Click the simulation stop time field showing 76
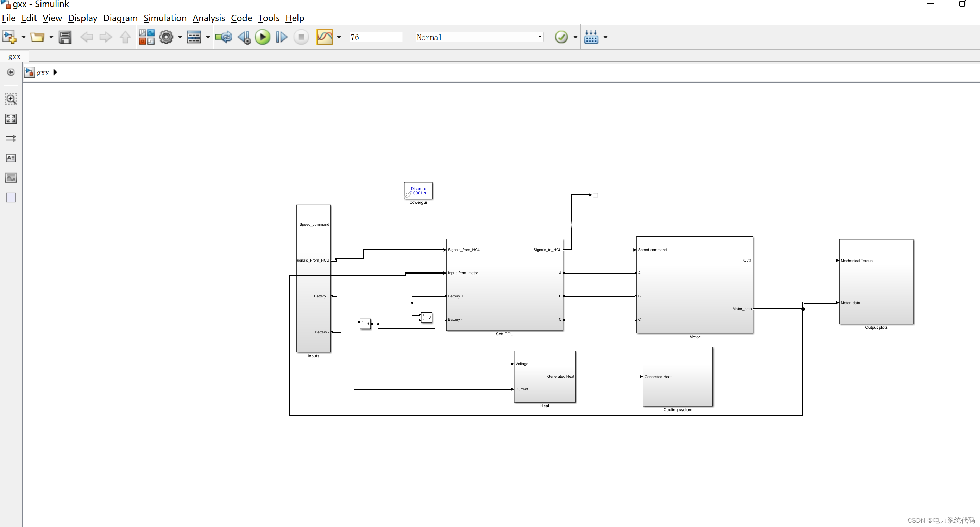The width and height of the screenshot is (980, 527). point(376,37)
